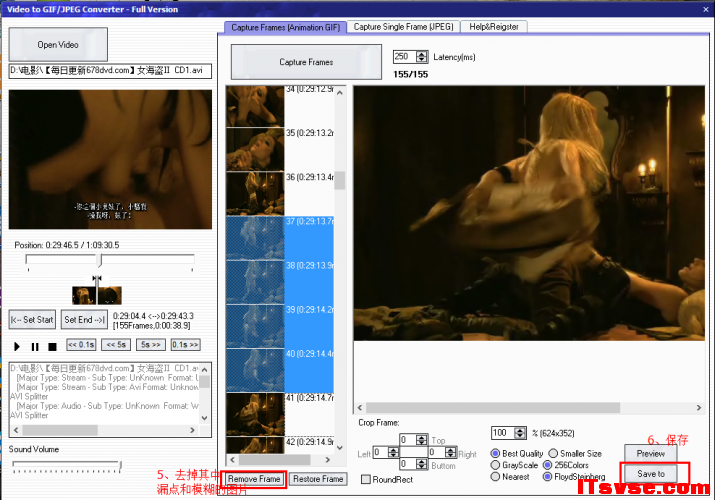Click the start frame preview thumbnail
The height and width of the screenshot is (500, 715).
[83, 295]
